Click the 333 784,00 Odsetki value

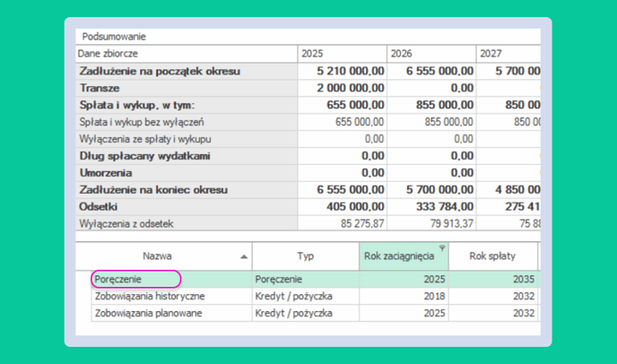(445, 206)
